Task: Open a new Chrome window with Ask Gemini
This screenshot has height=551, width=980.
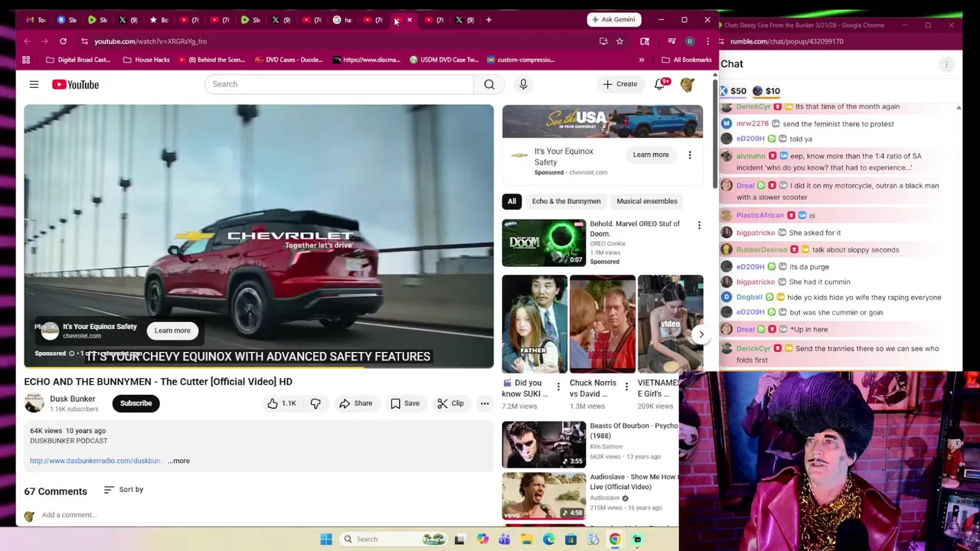Action: tap(613, 20)
